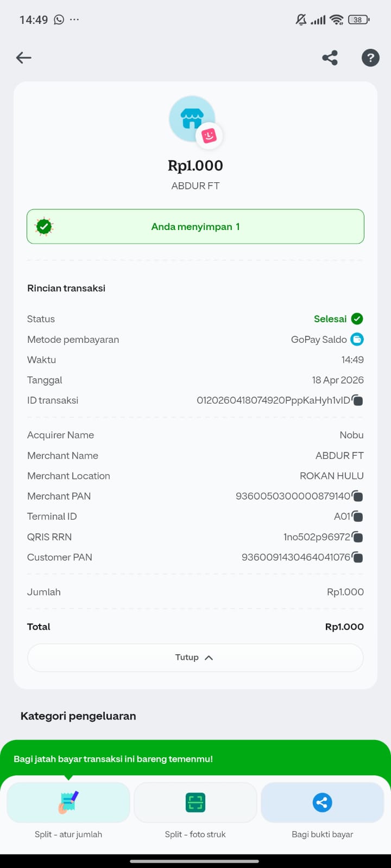The height and width of the screenshot is (868, 391).
Task: Copy the Customer PAN number
Action: click(x=357, y=557)
